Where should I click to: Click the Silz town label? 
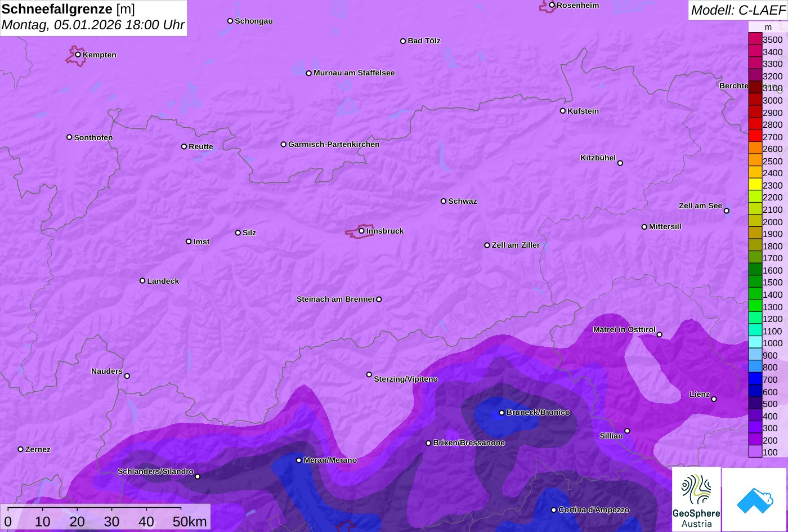[x=249, y=233]
